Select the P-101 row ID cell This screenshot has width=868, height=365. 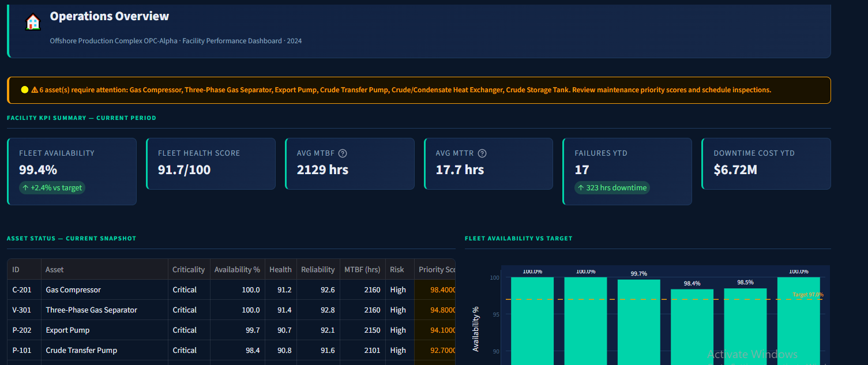click(24, 350)
